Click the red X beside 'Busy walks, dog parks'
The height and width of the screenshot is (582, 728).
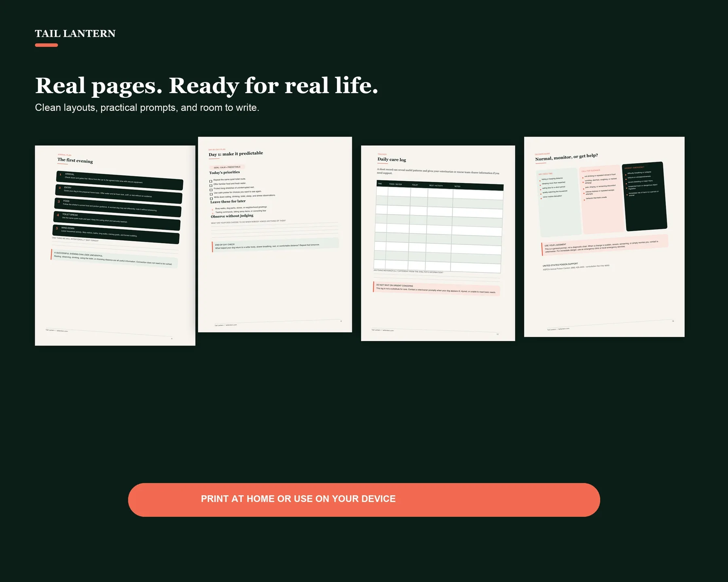(212, 209)
